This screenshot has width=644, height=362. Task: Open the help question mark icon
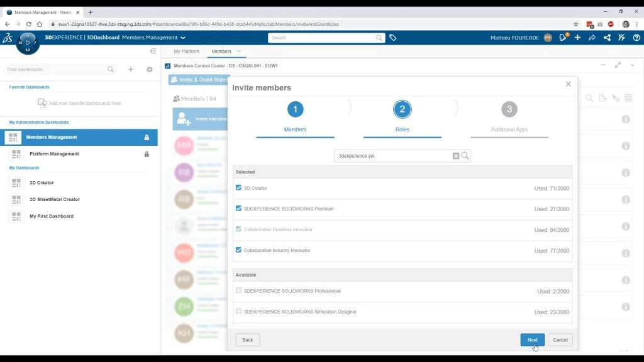tap(636, 38)
